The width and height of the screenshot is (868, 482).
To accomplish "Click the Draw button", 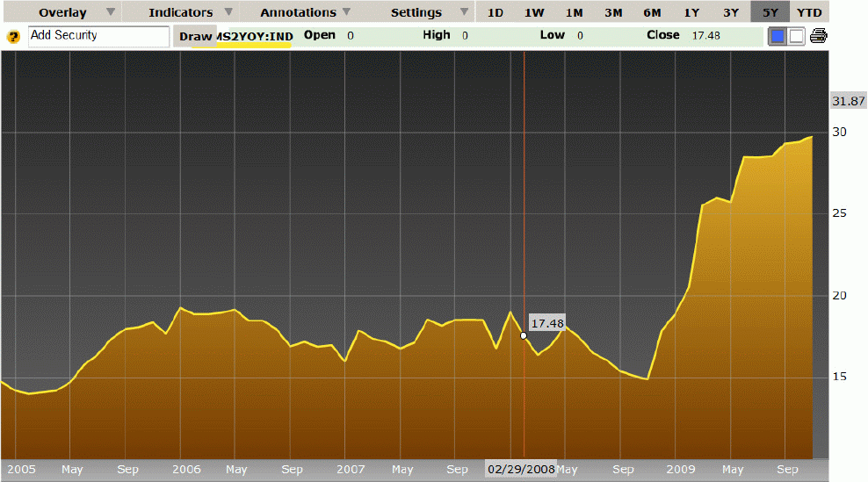I will 195,37.
